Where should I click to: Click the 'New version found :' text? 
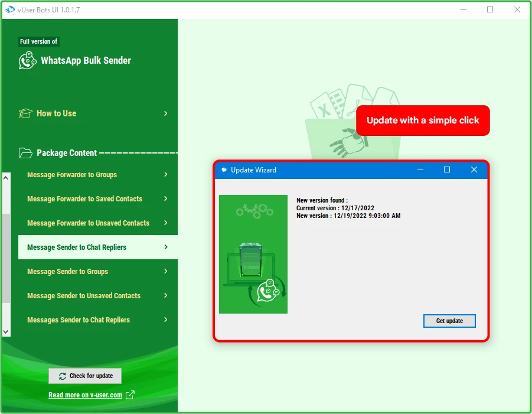point(322,200)
